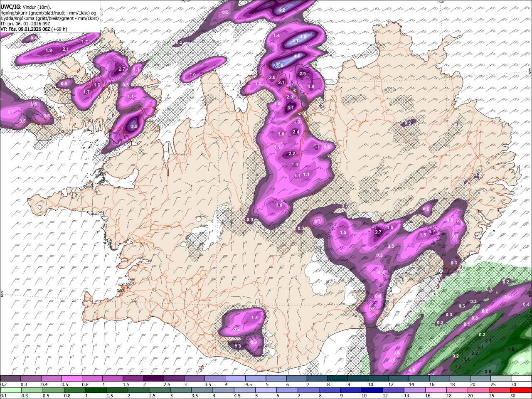Click the '0.1' label in the lower legend row
This screenshot has height=399, width=532.
[x=4, y=396]
